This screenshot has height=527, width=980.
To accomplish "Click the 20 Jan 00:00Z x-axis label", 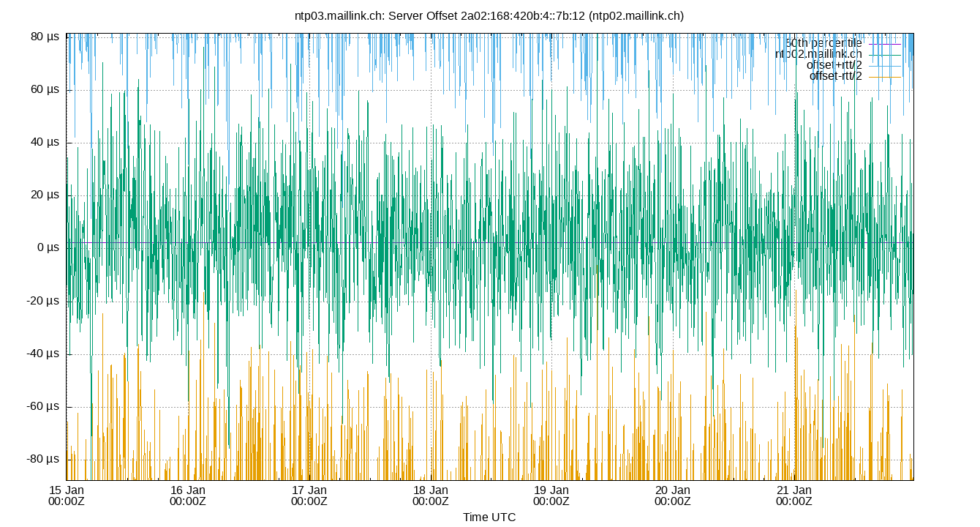I will pos(673,496).
